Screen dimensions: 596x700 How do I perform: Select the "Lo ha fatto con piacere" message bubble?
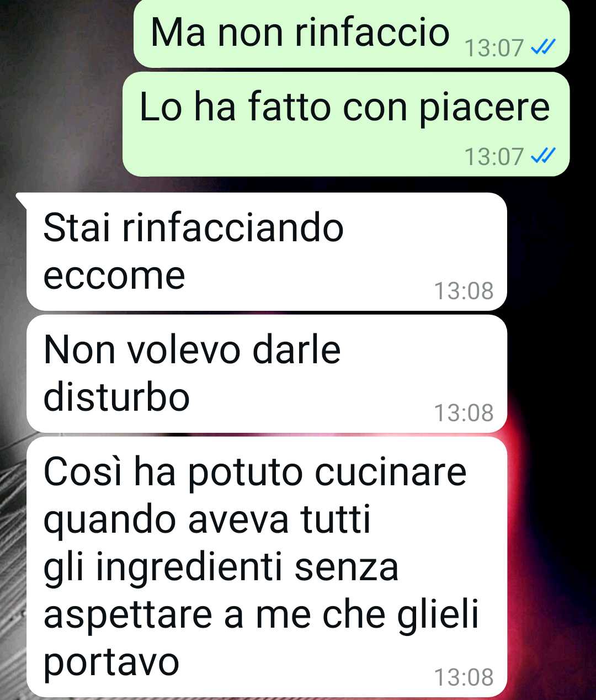coord(345,124)
